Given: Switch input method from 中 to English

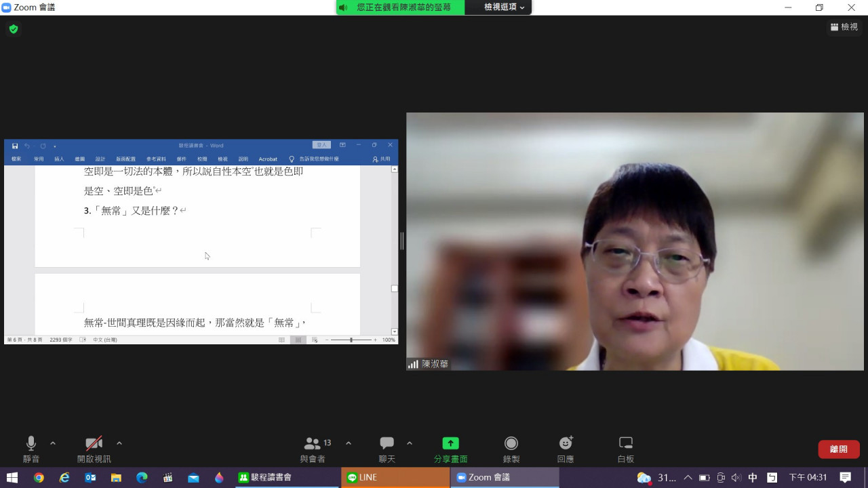Looking at the screenshot, I should click(753, 477).
